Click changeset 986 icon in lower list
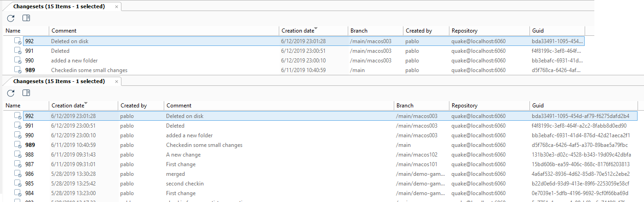Viewport: 644px width, 202px height. click(17, 174)
